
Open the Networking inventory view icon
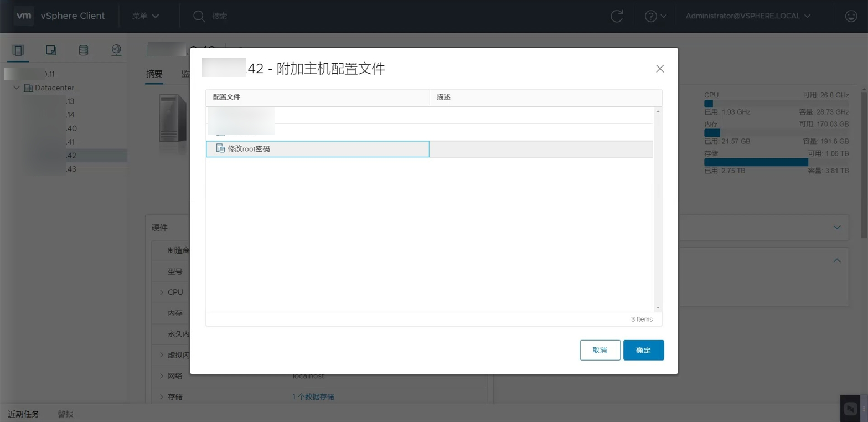(116, 50)
